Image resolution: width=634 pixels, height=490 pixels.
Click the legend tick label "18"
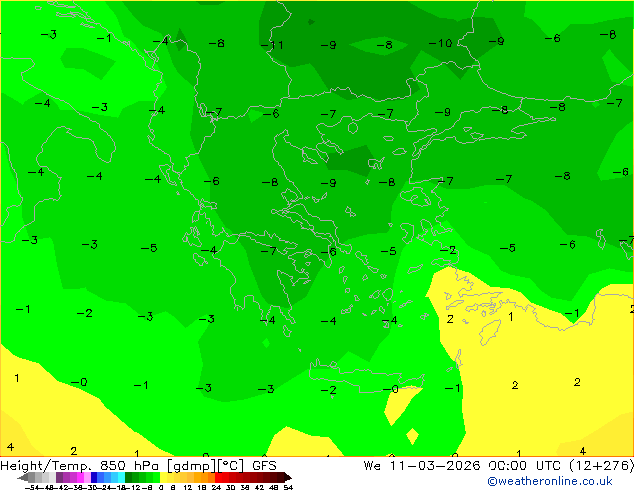[202, 488]
